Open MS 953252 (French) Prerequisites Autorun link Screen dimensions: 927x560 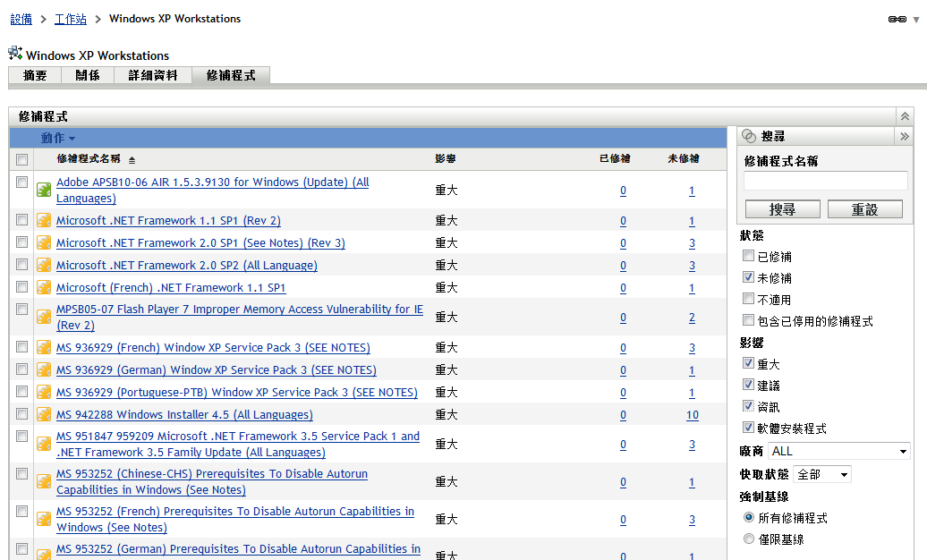[235, 519]
